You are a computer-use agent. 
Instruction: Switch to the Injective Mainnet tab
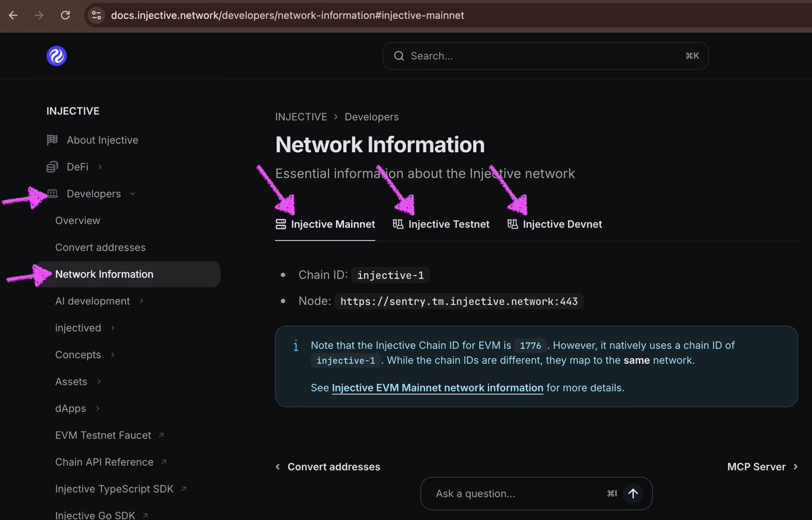[325, 224]
